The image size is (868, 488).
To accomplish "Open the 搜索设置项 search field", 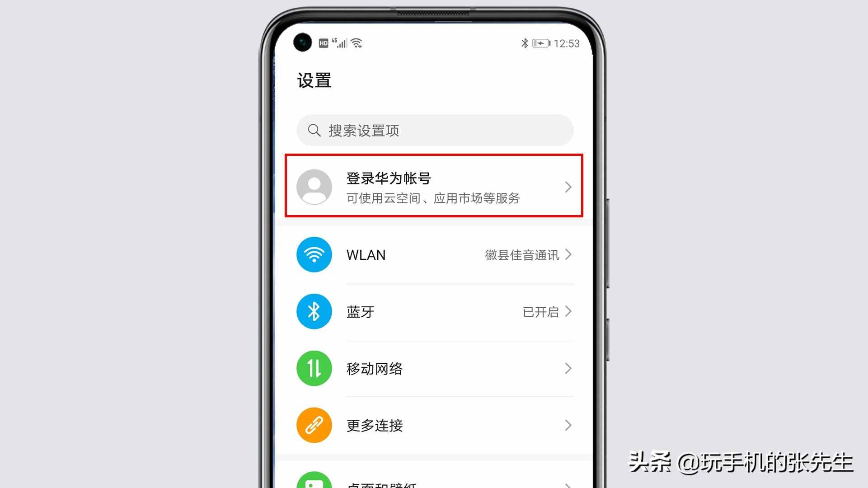I will (x=433, y=130).
